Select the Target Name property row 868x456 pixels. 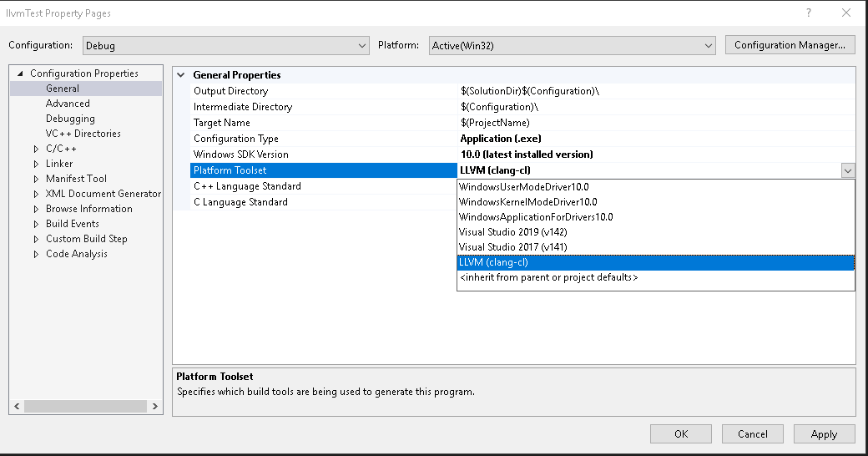[522, 123]
